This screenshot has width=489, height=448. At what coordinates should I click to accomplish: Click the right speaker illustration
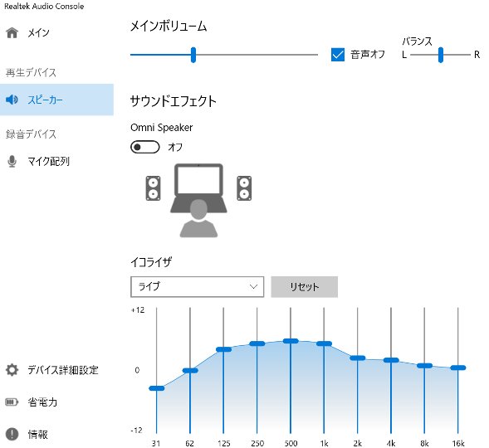[x=244, y=188]
